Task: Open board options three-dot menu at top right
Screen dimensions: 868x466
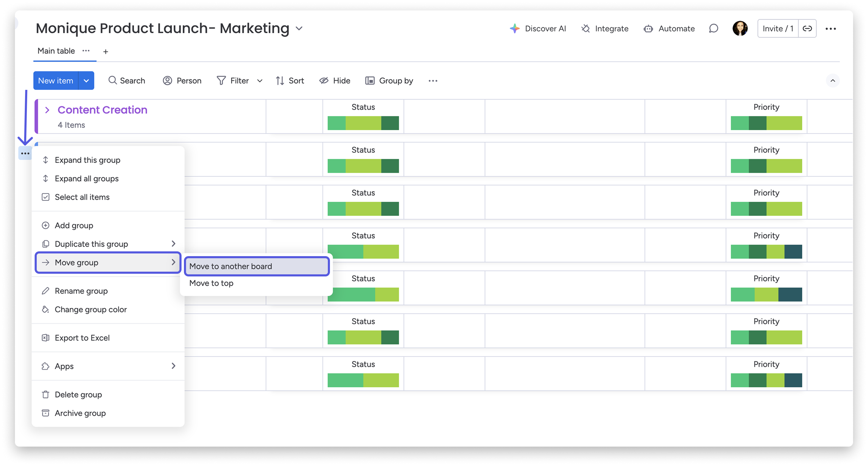Action: [x=831, y=29]
